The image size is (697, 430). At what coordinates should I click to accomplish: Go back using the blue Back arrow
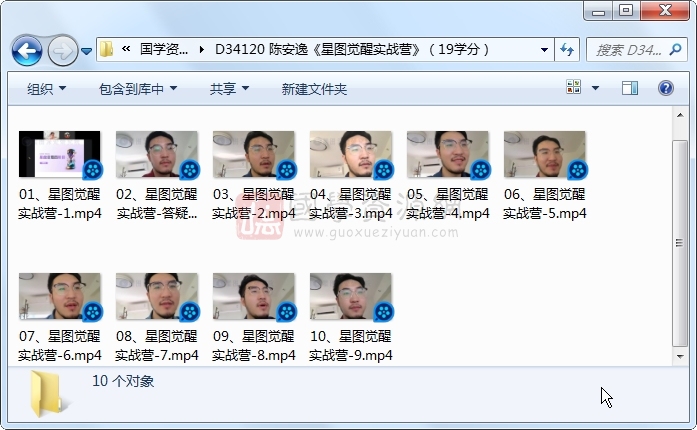27,51
